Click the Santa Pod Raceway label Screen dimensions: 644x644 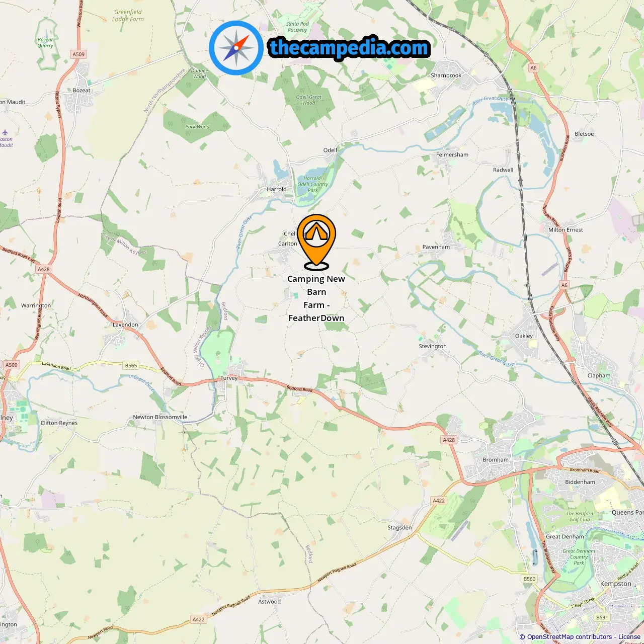(x=297, y=27)
